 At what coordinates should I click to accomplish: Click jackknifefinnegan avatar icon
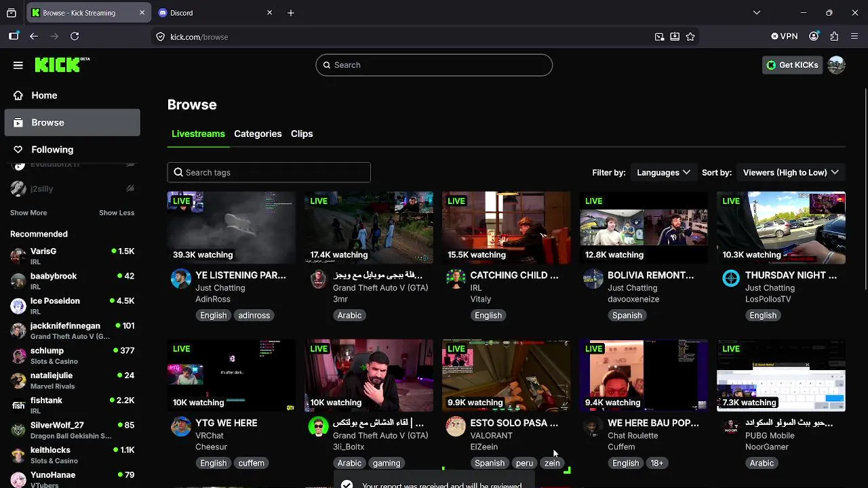click(18, 331)
